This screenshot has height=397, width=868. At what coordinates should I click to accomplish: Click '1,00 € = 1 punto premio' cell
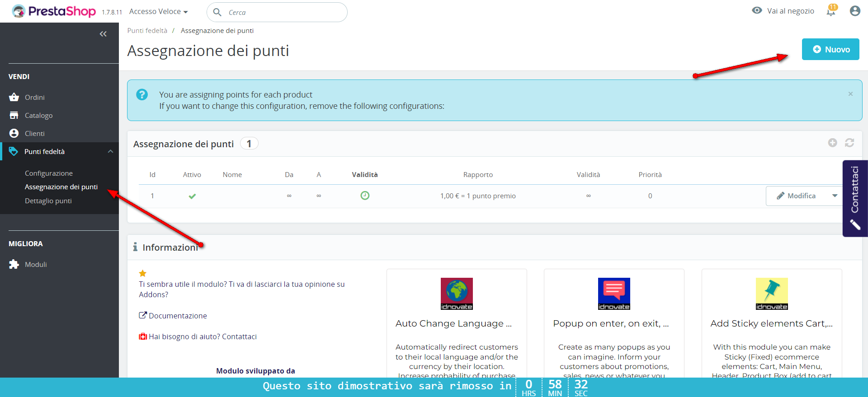click(478, 196)
